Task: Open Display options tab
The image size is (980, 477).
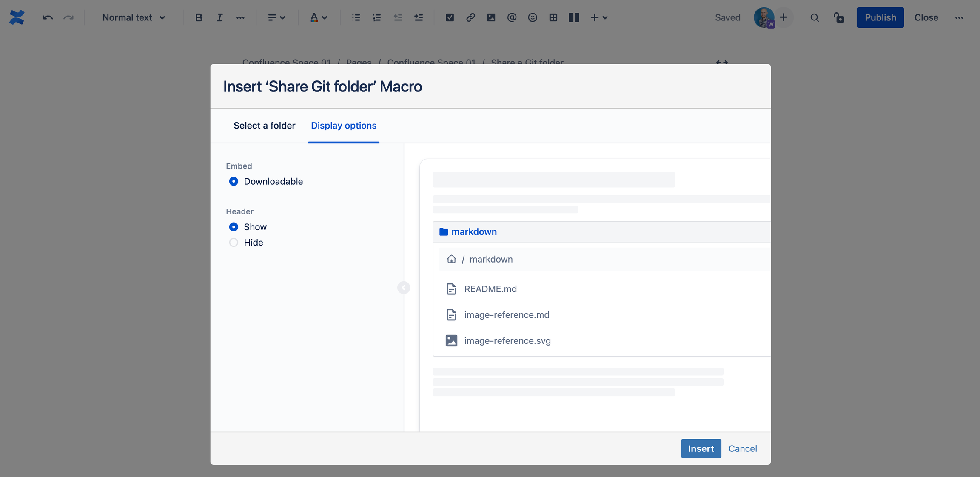Action: tap(343, 126)
